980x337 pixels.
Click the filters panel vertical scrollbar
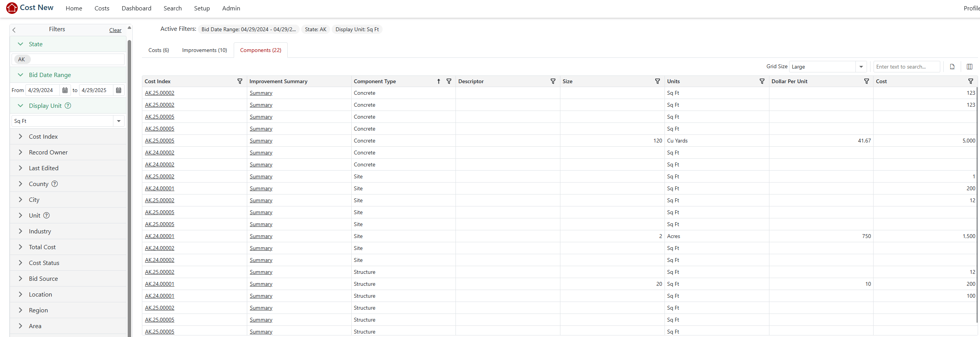click(130, 154)
